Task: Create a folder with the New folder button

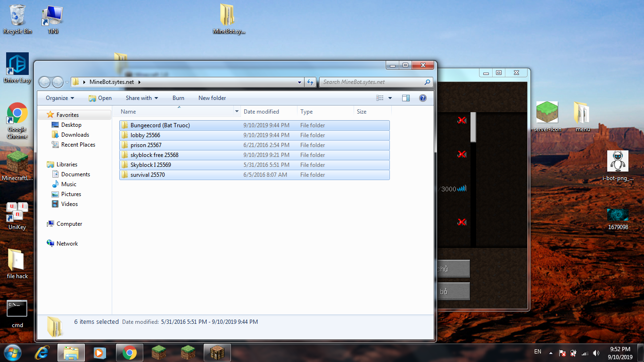Action: click(212, 98)
